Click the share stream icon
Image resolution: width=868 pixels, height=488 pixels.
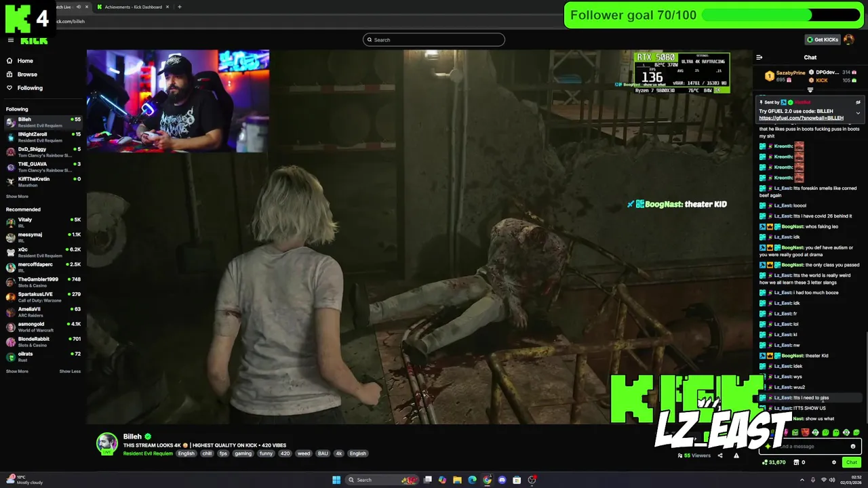pos(720,455)
